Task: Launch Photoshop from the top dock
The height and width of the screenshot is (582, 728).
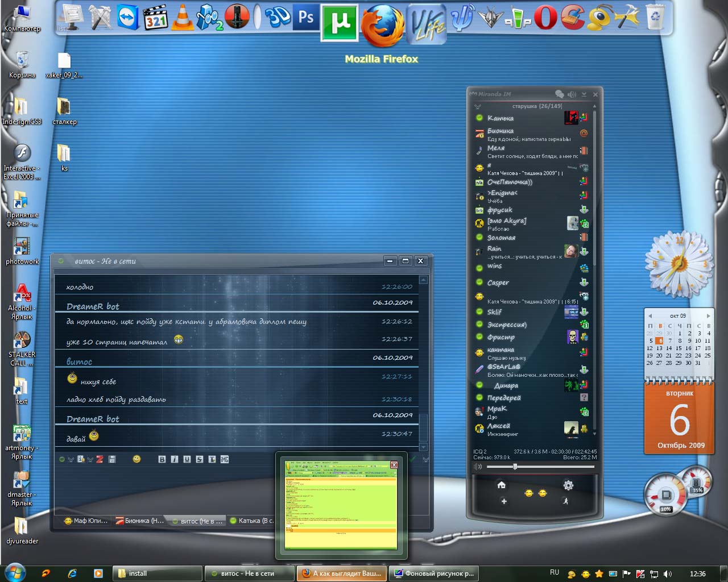Action: coord(306,18)
